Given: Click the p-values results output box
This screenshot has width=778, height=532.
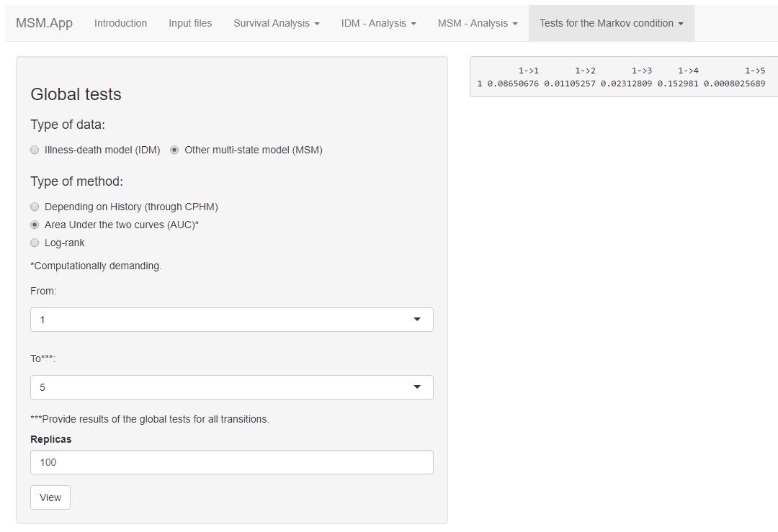Looking at the screenshot, I should [623, 77].
